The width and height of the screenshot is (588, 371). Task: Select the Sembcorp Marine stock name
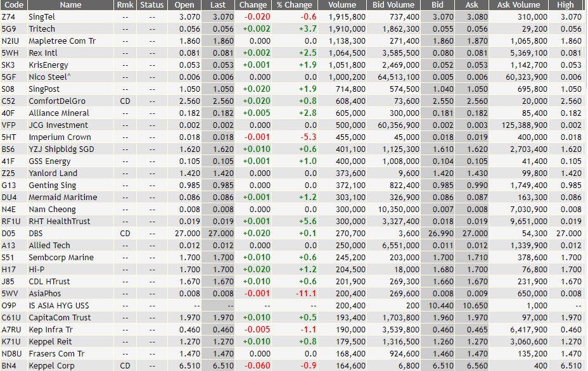tap(61, 258)
